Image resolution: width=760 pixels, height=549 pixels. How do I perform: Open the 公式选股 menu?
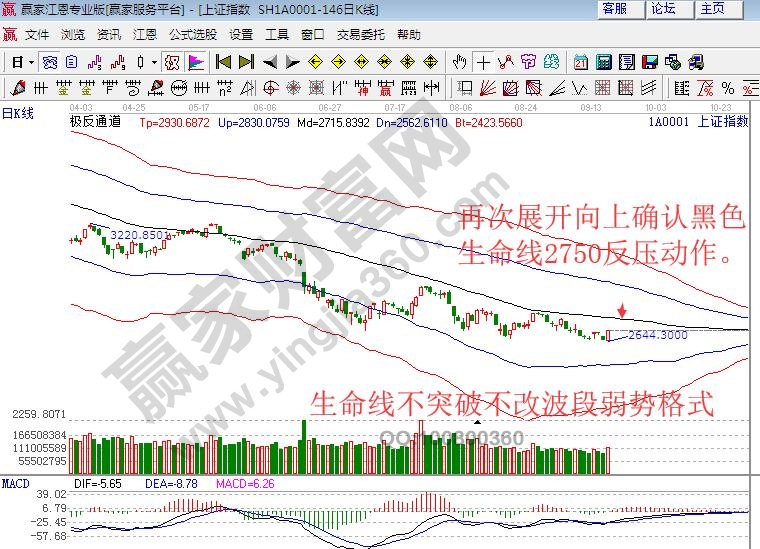[x=192, y=34]
